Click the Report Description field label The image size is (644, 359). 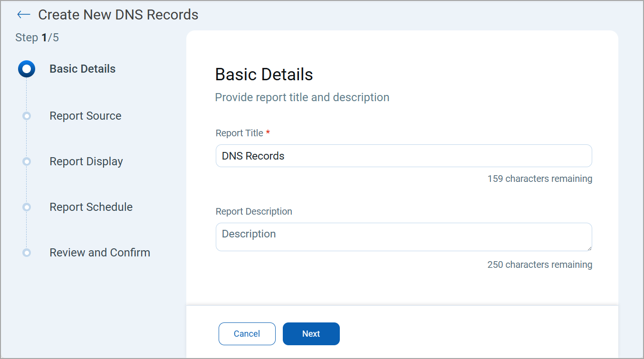pyautogui.click(x=254, y=211)
